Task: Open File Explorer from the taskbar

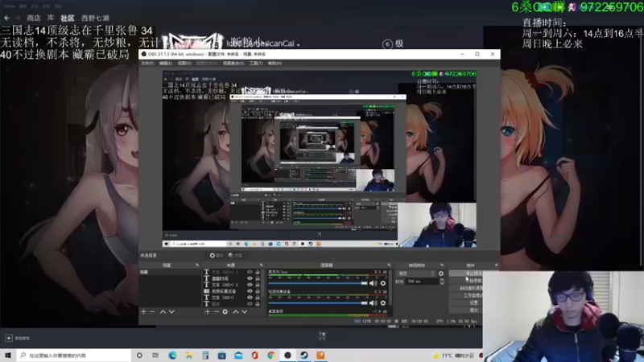Action: point(189,356)
